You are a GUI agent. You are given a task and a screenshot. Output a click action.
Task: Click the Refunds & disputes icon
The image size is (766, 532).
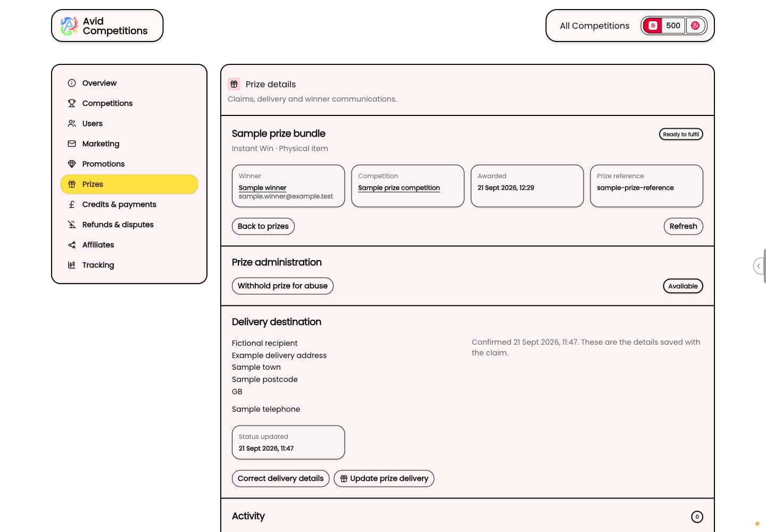(72, 225)
